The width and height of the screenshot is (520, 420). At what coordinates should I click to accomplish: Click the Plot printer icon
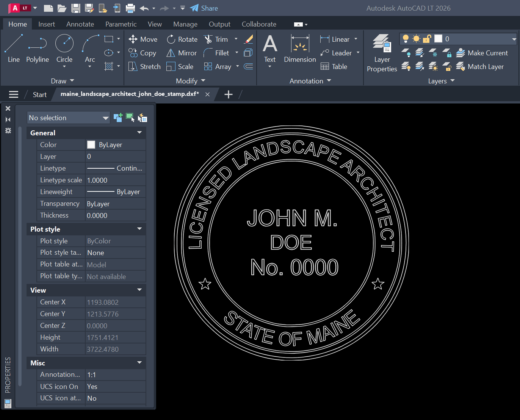click(x=130, y=8)
